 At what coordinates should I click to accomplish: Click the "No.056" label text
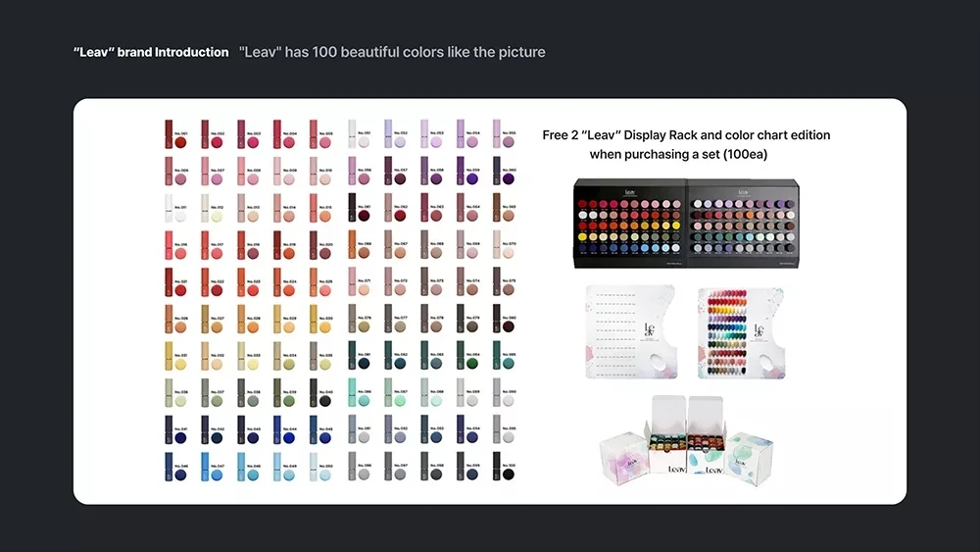coord(364,170)
